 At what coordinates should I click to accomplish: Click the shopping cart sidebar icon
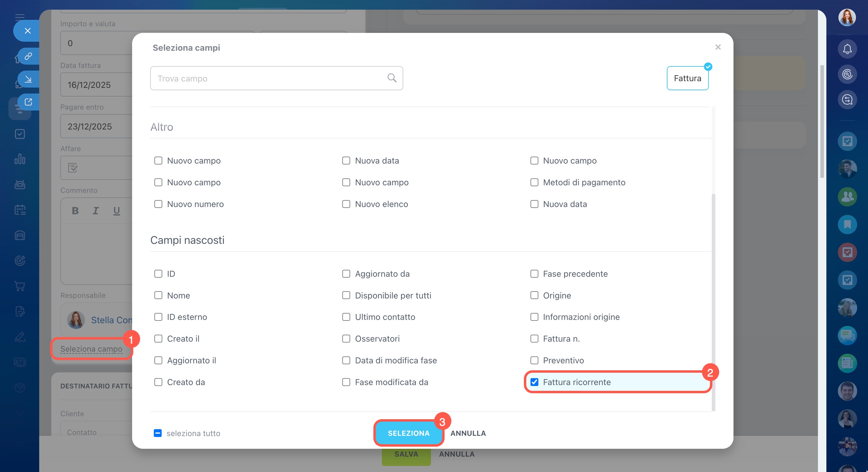click(x=20, y=286)
